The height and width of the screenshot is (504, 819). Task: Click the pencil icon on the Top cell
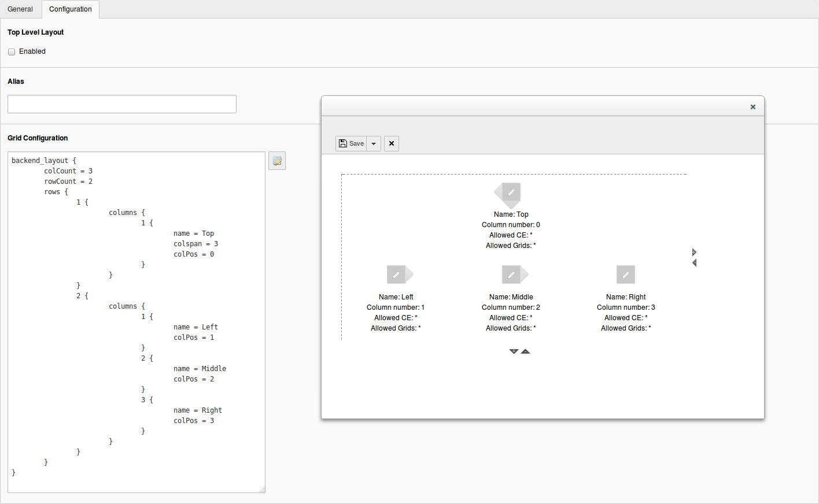511,192
